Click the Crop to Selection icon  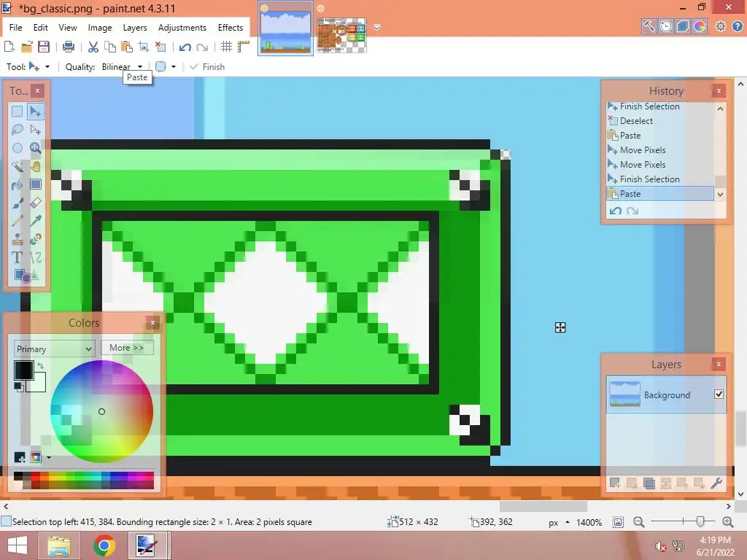pos(144,47)
